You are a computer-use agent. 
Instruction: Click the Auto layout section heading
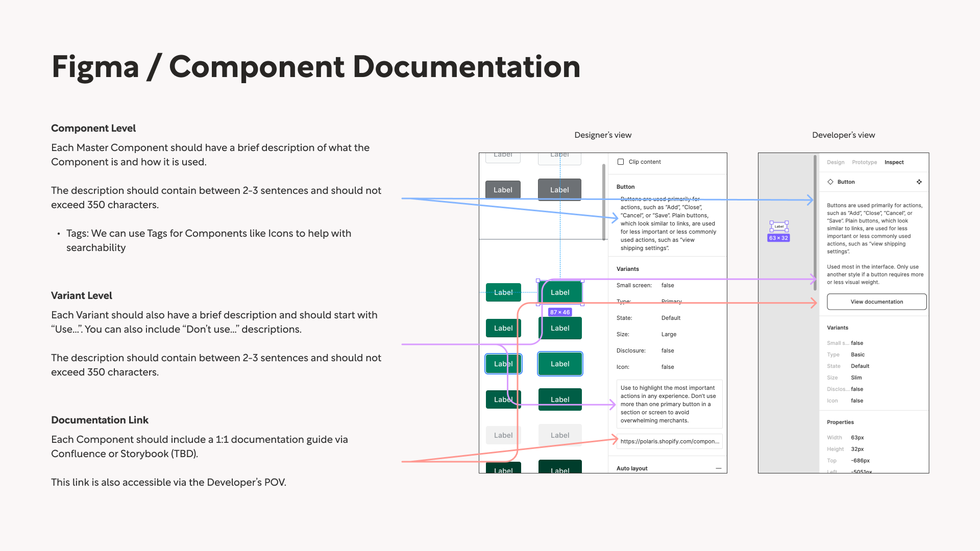(x=632, y=468)
